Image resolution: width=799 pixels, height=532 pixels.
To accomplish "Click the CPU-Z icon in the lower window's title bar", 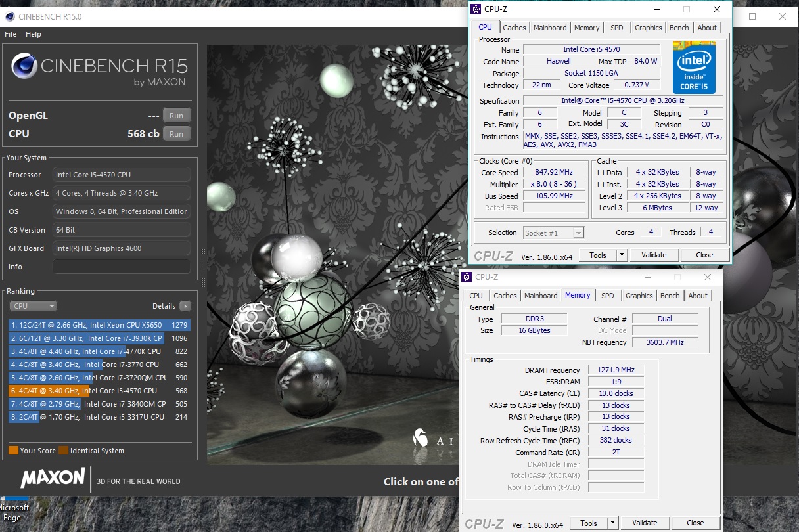I will pos(467,277).
